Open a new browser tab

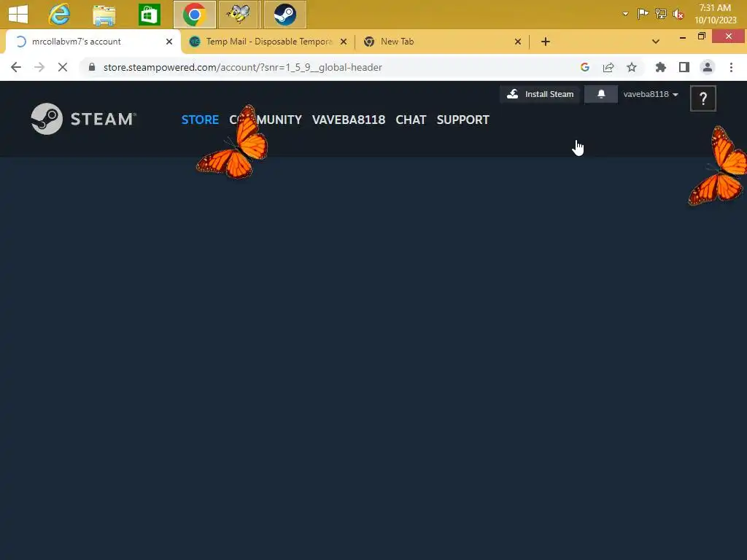click(546, 42)
